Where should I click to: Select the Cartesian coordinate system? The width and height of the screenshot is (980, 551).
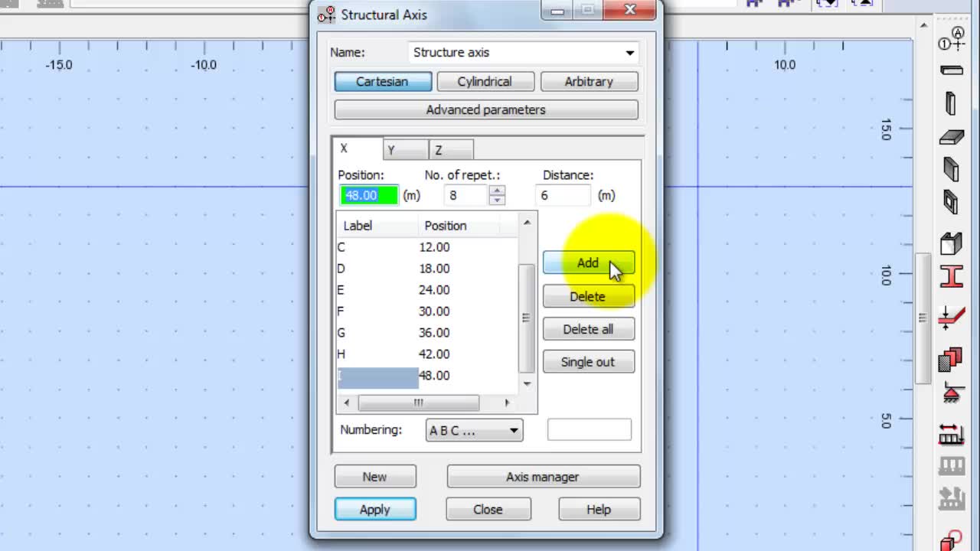383,81
